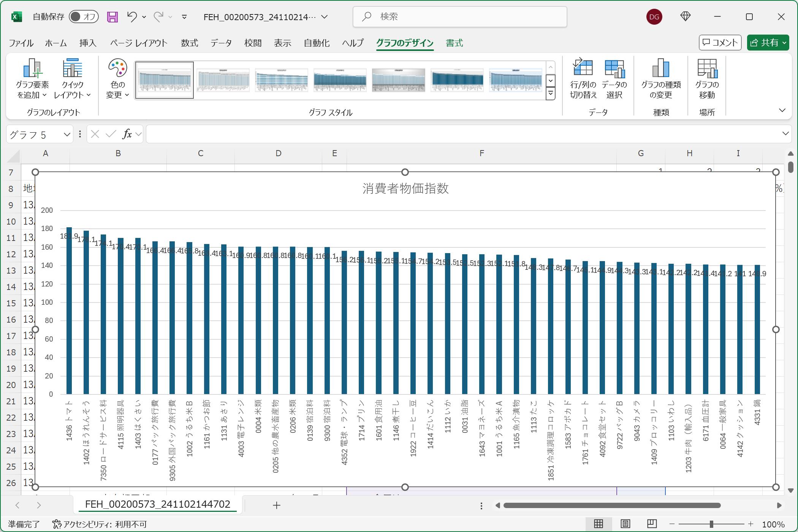The width and height of the screenshot is (798, 532).
Task: Click Select Data icon
Action: click(x=614, y=79)
